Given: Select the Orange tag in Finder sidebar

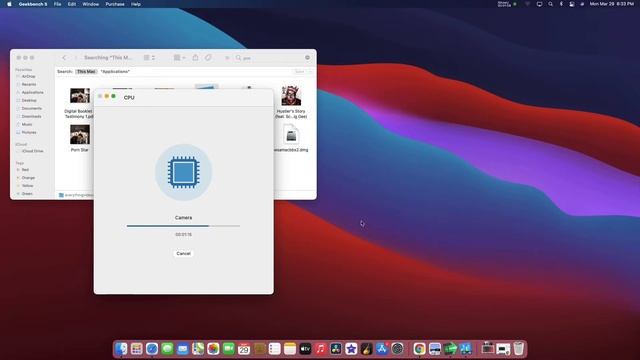Looking at the screenshot, I should click(x=28, y=178).
